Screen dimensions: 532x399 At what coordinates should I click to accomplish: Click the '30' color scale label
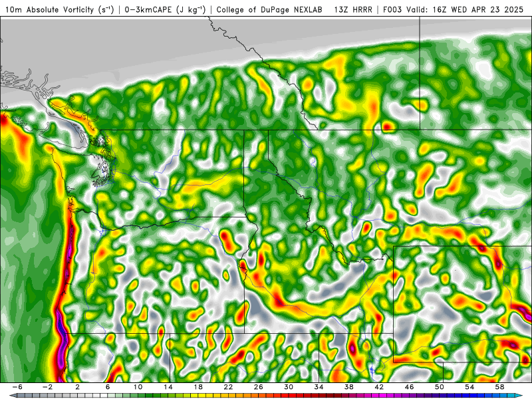point(289,387)
